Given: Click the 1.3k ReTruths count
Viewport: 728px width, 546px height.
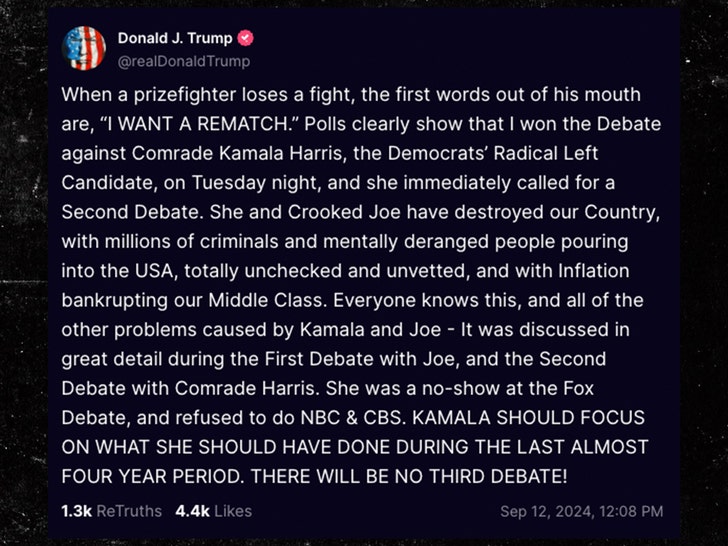Looking at the screenshot, I should click(76, 511).
